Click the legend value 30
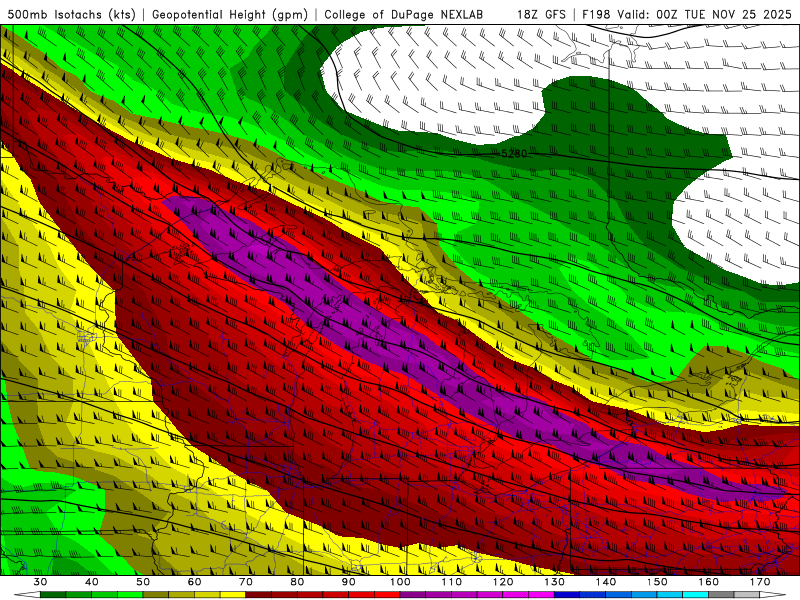 (40, 582)
